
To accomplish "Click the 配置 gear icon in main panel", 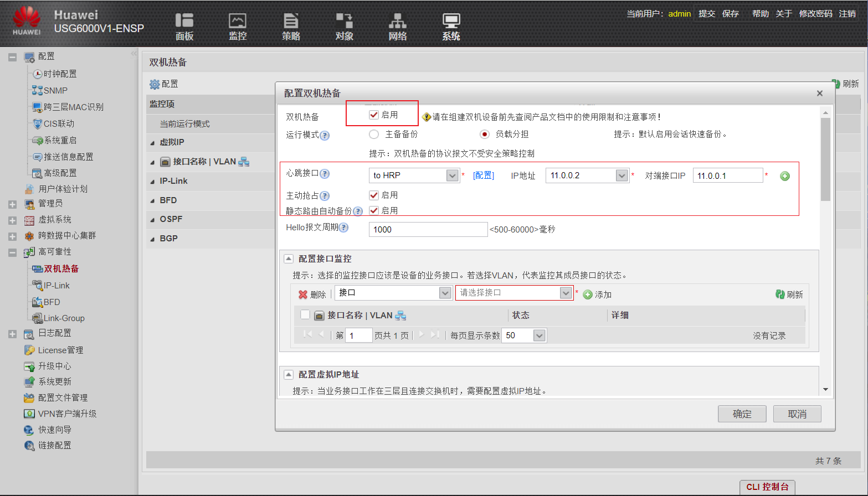I will click(x=155, y=84).
